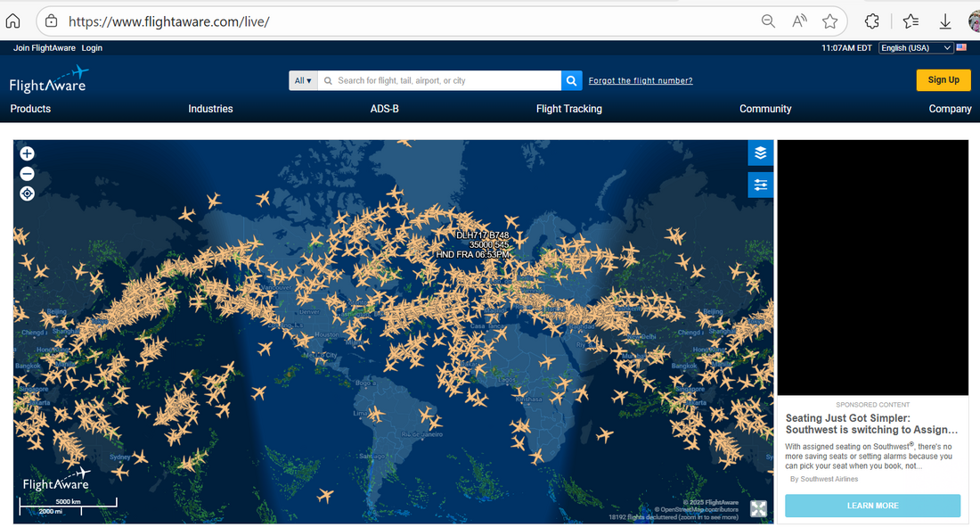Click the Login link
This screenshot has width=980, height=527.
pyautogui.click(x=92, y=47)
